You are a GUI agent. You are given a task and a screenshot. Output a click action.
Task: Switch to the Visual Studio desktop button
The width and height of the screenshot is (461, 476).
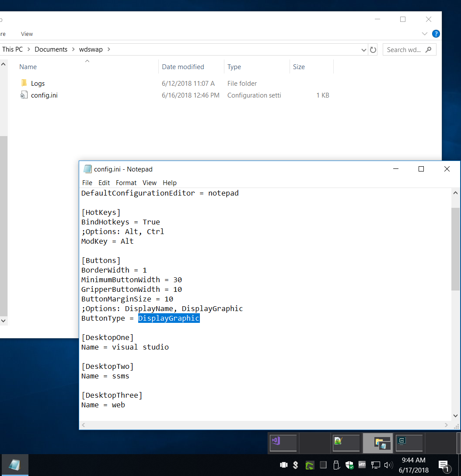(283, 443)
